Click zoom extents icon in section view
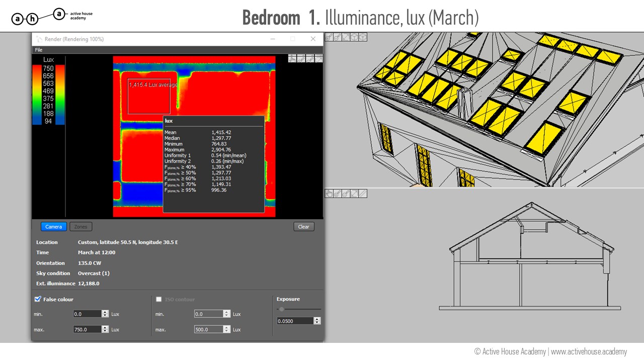 tap(354, 194)
